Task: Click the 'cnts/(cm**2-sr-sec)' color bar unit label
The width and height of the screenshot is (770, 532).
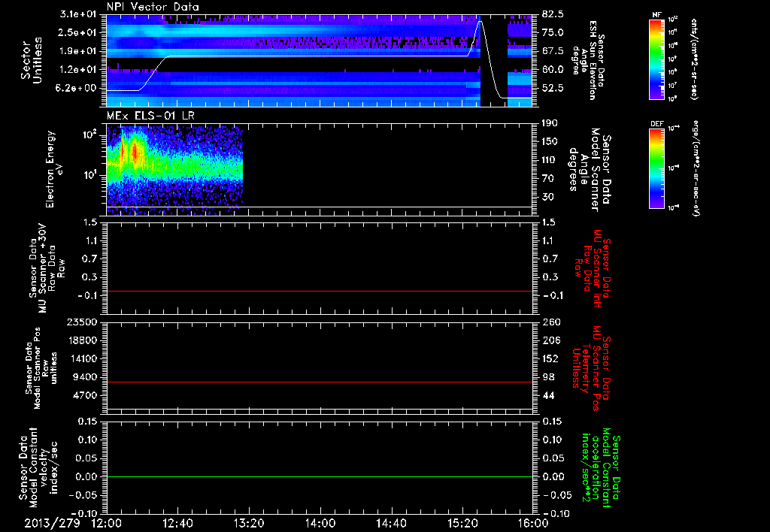Action: click(x=694, y=59)
